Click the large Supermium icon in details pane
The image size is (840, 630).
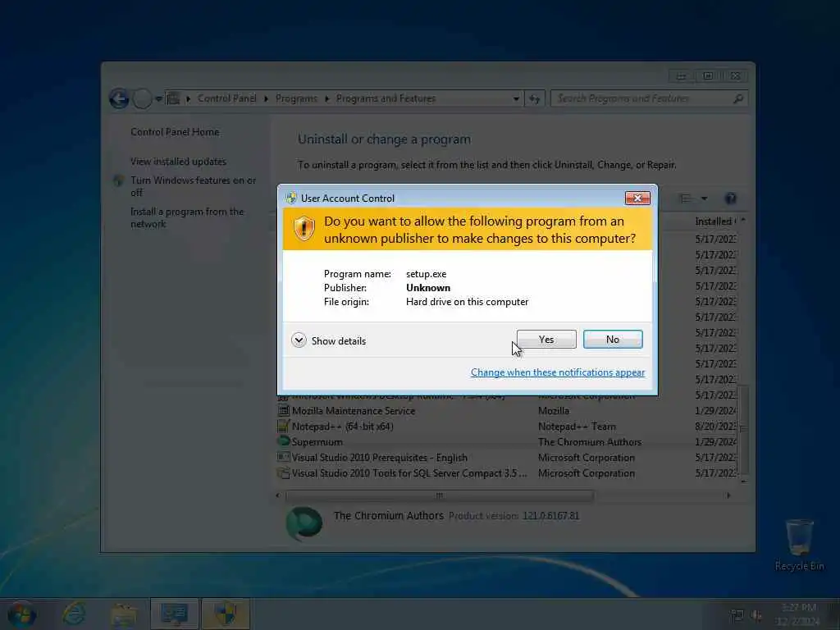pyautogui.click(x=304, y=523)
